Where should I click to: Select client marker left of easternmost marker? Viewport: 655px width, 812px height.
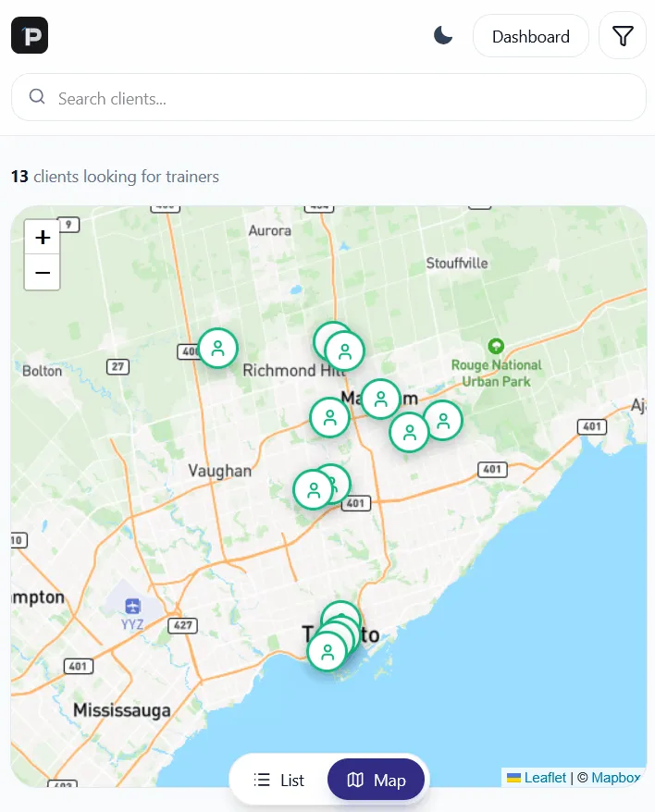pyautogui.click(x=409, y=432)
